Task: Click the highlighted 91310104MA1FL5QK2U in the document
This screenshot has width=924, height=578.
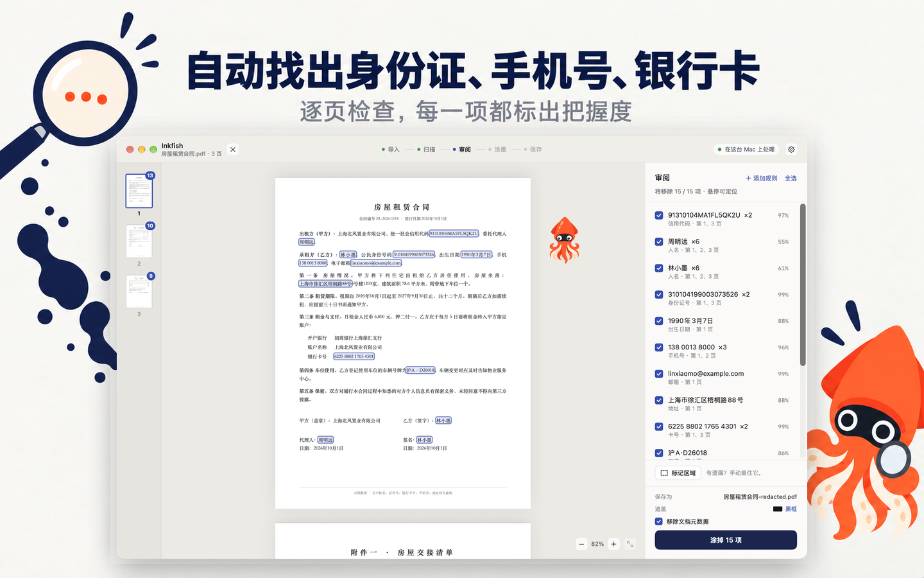Action: pyautogui.click(x=454, y=234)
